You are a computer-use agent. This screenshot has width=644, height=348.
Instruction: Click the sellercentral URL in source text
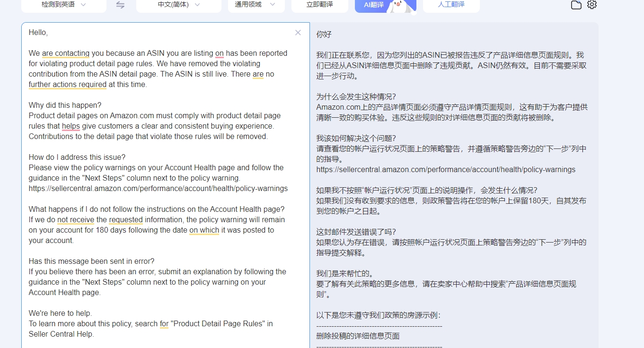pyautogui.click(x=158, y=189)
